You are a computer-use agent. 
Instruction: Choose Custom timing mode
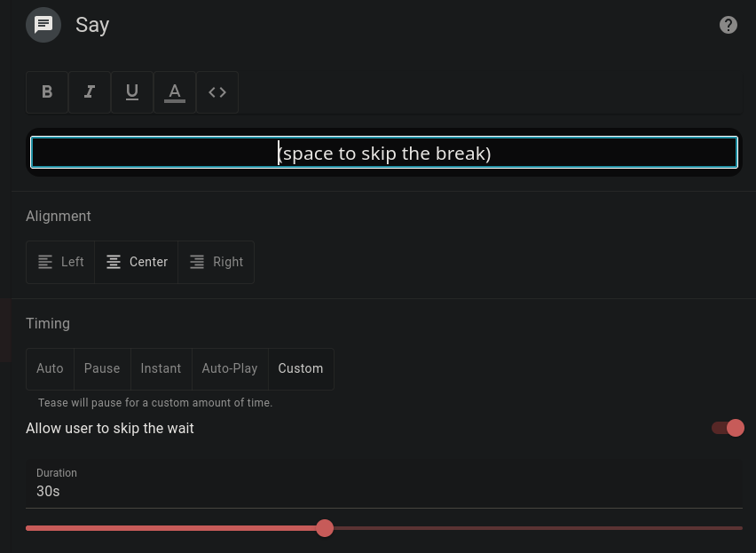(x=301, y=369)
